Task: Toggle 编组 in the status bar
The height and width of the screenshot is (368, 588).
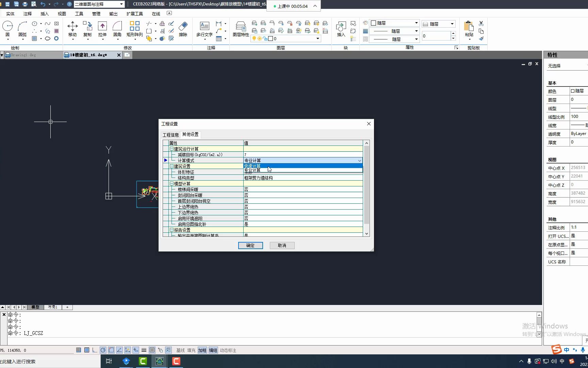Action: tap(213, 350)
